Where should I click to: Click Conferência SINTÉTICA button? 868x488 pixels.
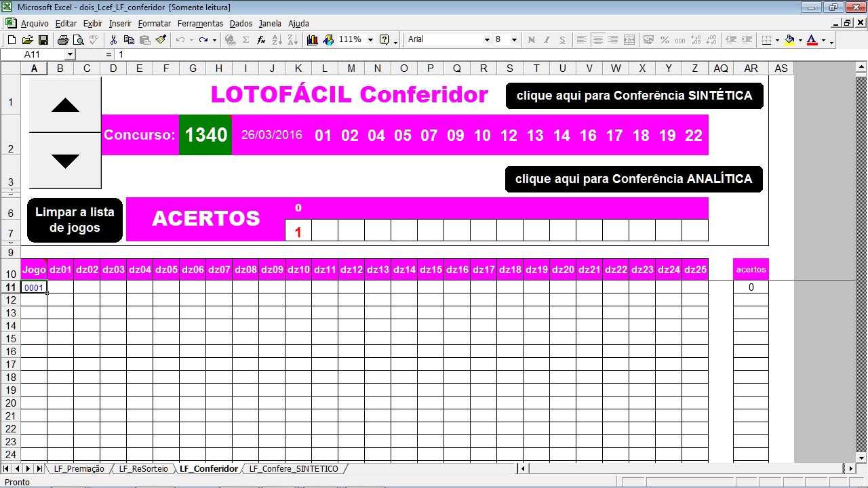[x=635, y=96]
